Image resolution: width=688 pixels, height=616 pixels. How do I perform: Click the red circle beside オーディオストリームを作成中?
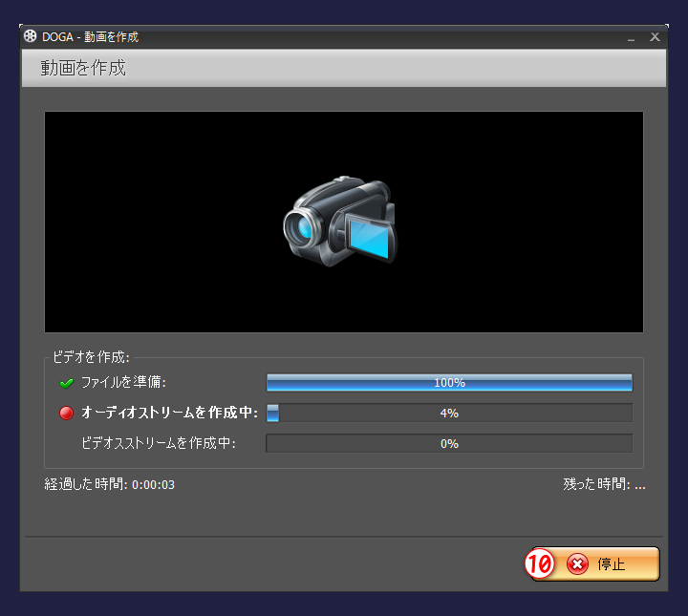(x=66, y=414)
